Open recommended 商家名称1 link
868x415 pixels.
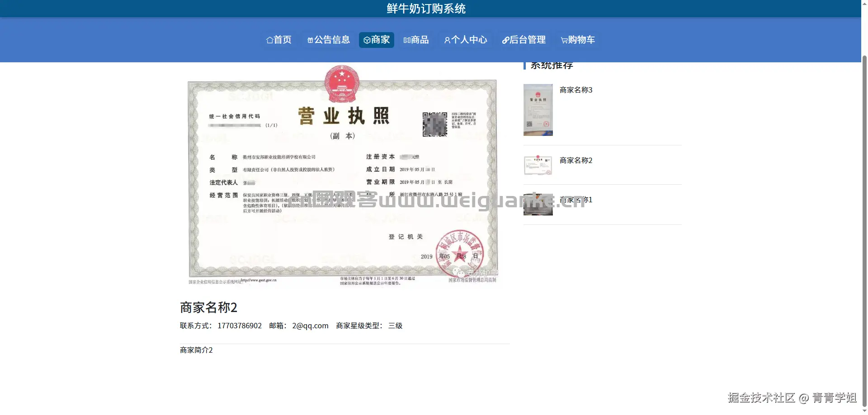[x=576, y=200]
